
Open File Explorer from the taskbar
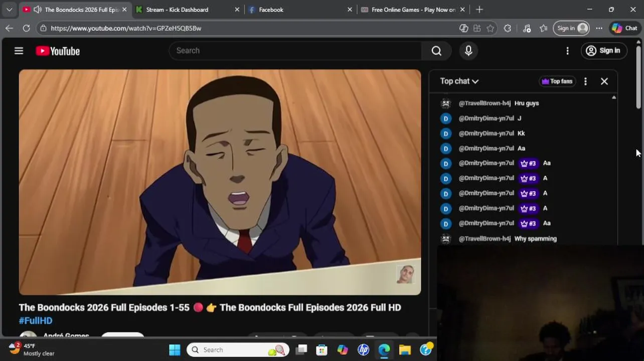point(405,350)
